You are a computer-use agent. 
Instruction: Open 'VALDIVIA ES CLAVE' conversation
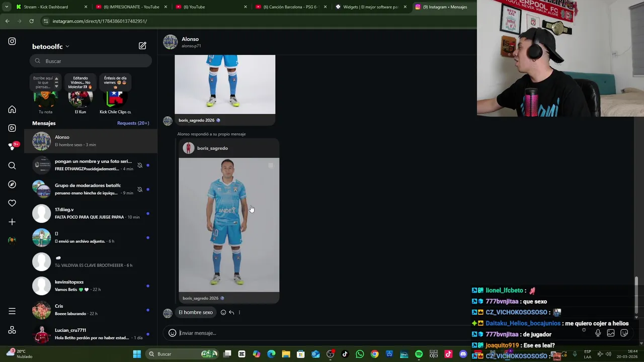pos(91,261)
